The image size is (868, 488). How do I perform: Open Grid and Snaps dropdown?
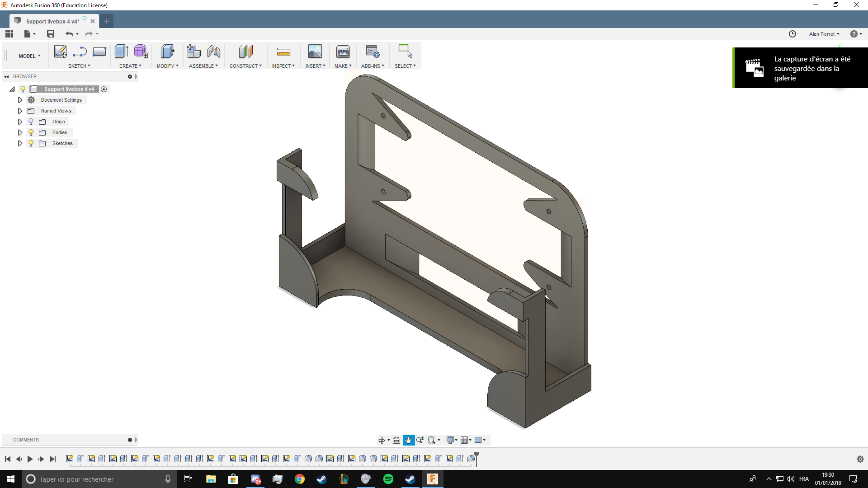(466, 440)
